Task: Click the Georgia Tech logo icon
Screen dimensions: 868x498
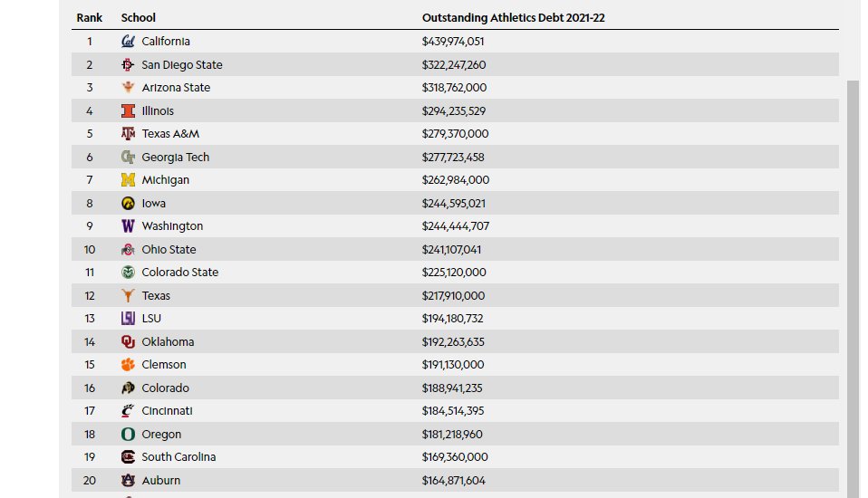Action: point(128,158)
